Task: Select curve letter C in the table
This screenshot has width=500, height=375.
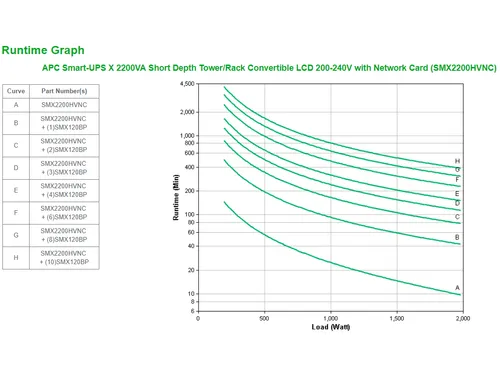Action: [x=16, y=145]
